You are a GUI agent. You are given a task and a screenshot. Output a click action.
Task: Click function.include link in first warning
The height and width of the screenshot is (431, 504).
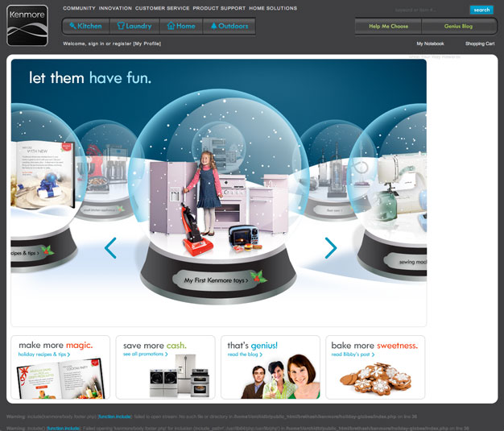click(114, 416)
